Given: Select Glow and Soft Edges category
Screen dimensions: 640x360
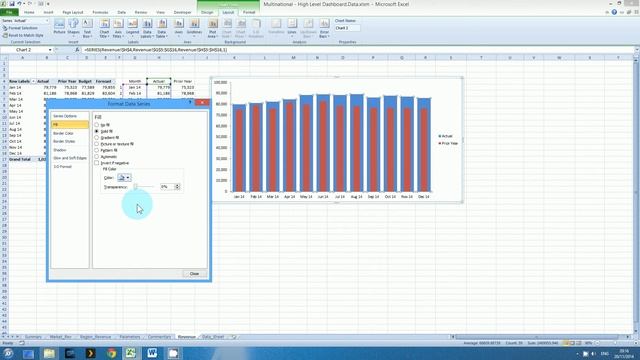Looking at the screenshot, I should pos(69,158).
